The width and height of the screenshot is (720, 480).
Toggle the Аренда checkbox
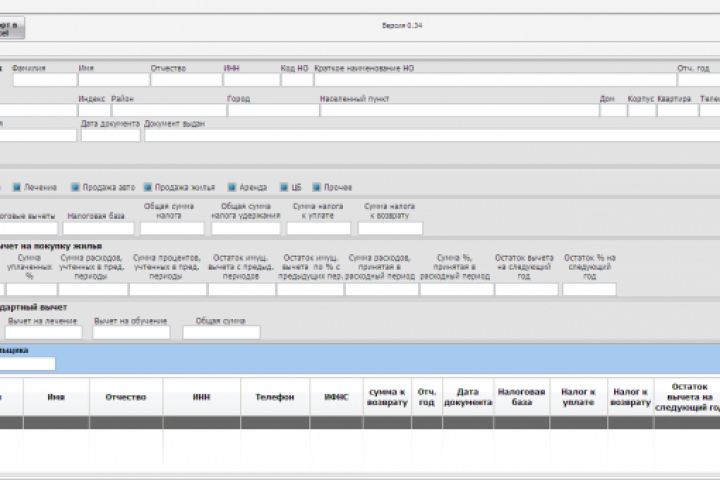232,187
